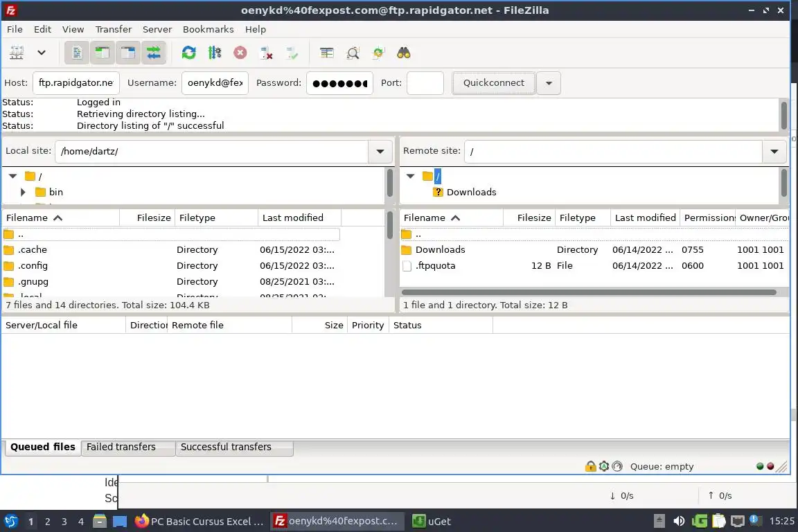Toggle synchronized browsing icon
The height and width of the screenshot is (532, 798).
coord(378,53)
